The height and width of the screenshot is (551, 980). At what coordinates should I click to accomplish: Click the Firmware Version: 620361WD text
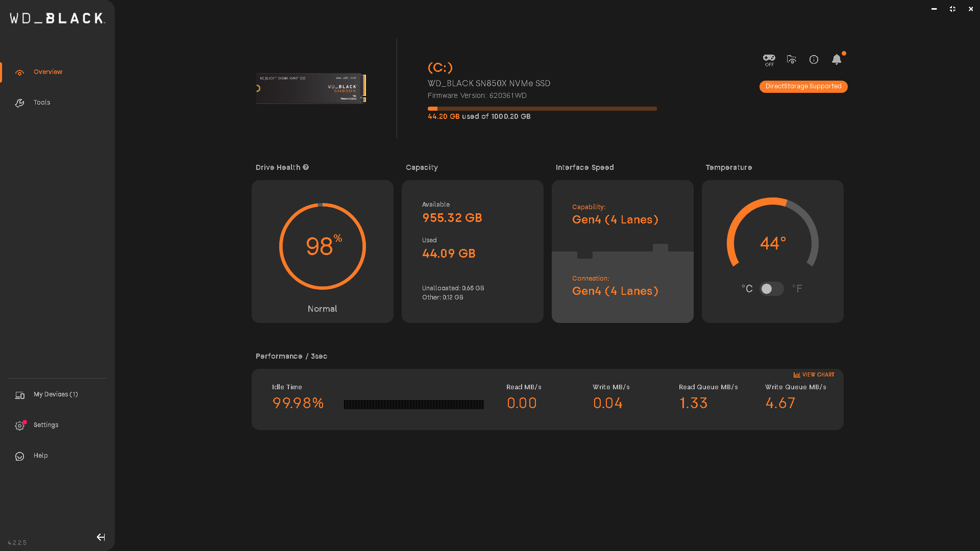pyautogui.click(x=477, y=96)
